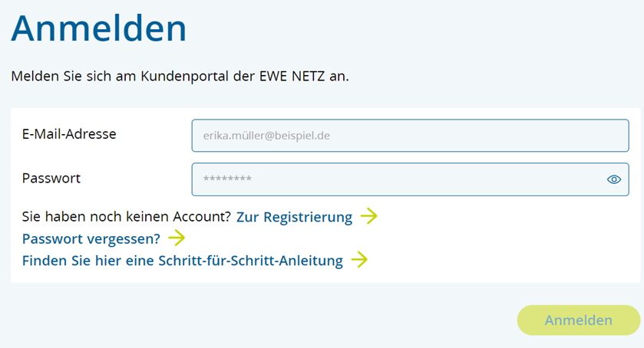Click the Melden Sie sich am Kundenportal text
644x348 pixels.
180,76
